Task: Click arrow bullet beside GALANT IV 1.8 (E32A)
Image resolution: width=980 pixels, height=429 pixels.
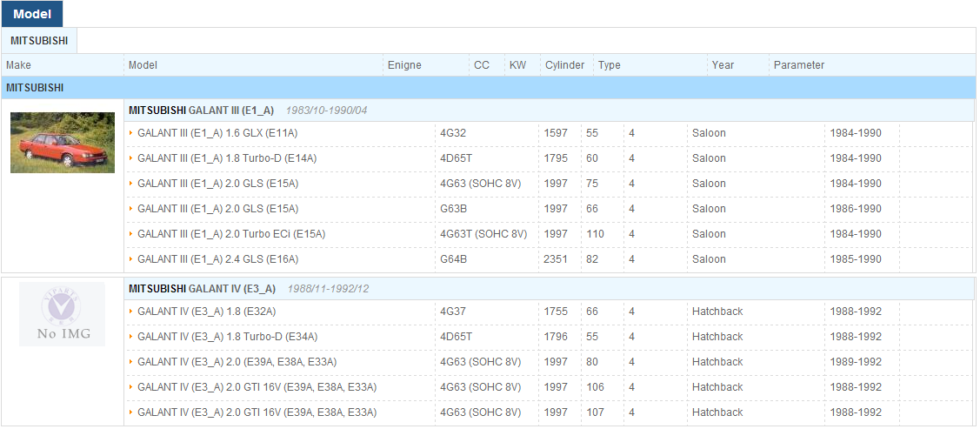Action: [x=131, y=312]
